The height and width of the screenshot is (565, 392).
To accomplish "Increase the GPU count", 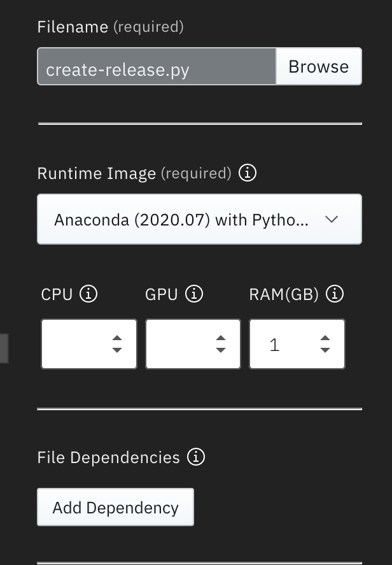I will (221, 336).
